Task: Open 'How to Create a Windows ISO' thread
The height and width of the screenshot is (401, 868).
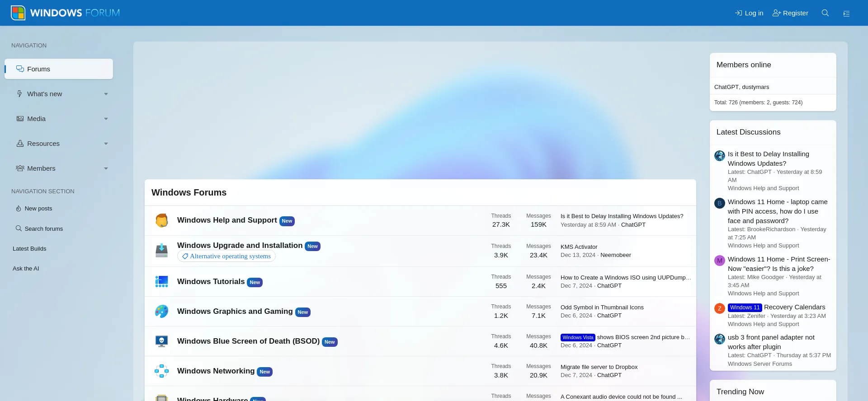Action: (626, 278)
